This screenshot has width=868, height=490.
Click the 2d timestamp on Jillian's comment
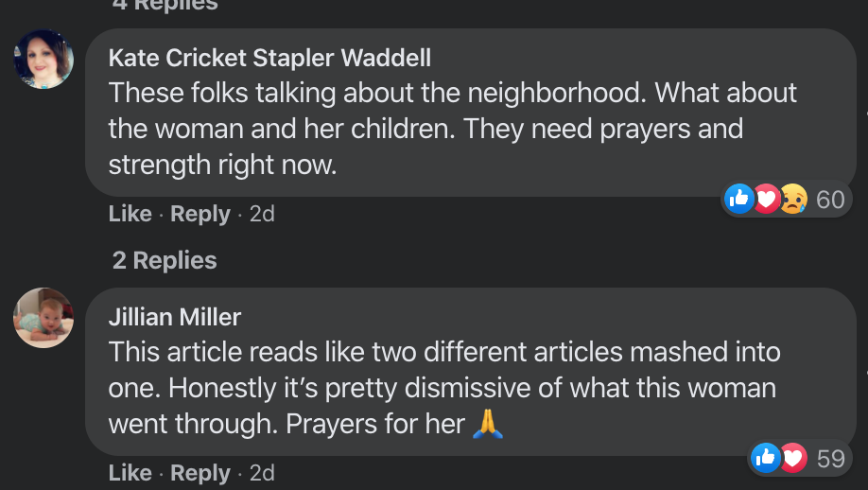point(262,473)
